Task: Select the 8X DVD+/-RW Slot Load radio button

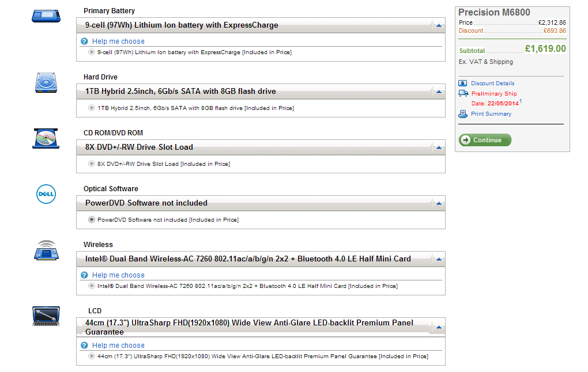Action: tap(92, 164)
